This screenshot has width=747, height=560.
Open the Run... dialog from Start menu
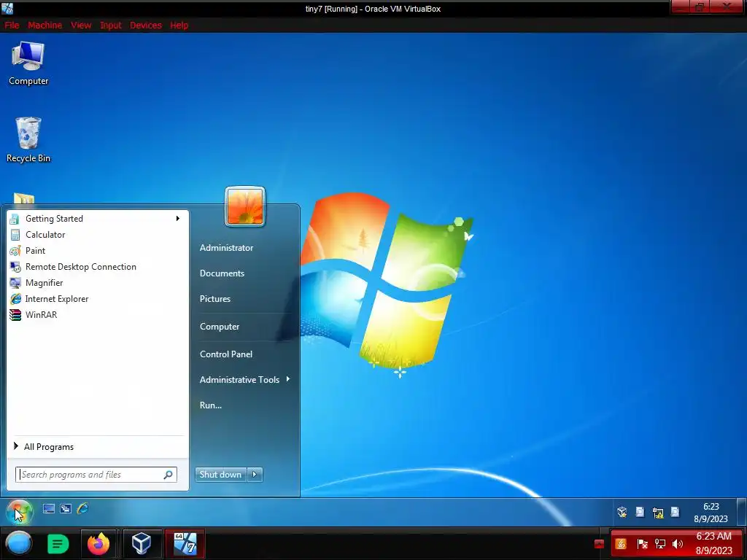pyautogui.click(x=211, y=405)
